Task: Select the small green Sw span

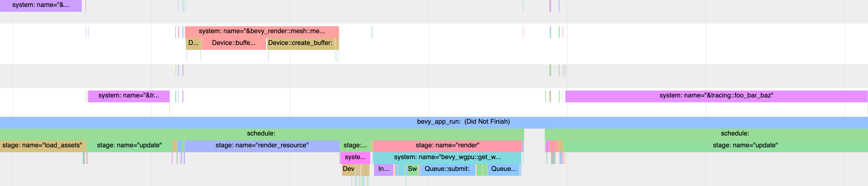Action: pos(412,169)
